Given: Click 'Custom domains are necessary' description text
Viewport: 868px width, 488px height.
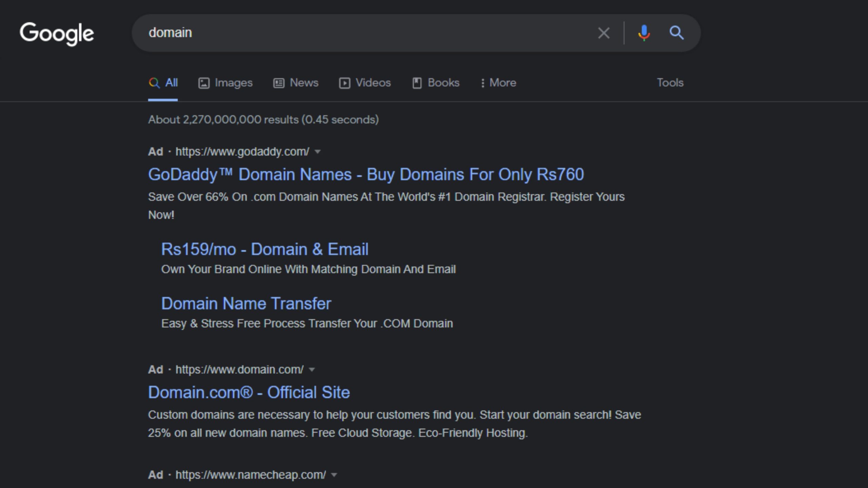Looking at the screenshot, I should (394, 424).
